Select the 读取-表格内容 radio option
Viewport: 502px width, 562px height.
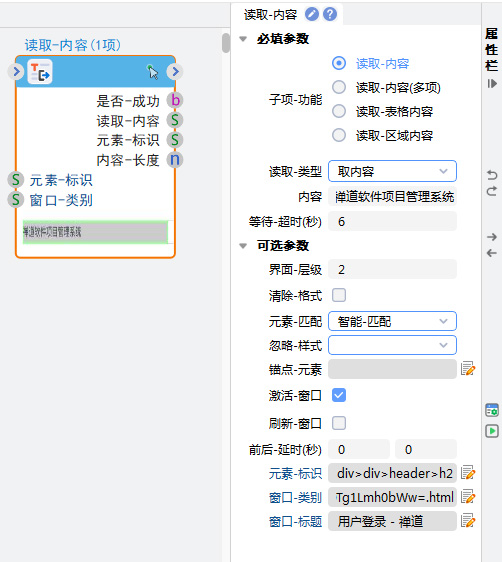coord(339,111)
